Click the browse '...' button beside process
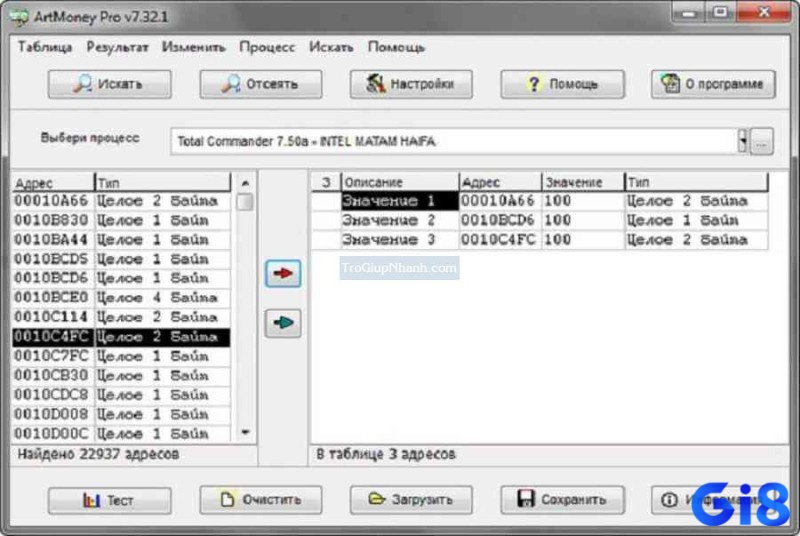800x536 pixels. (762, 141)
